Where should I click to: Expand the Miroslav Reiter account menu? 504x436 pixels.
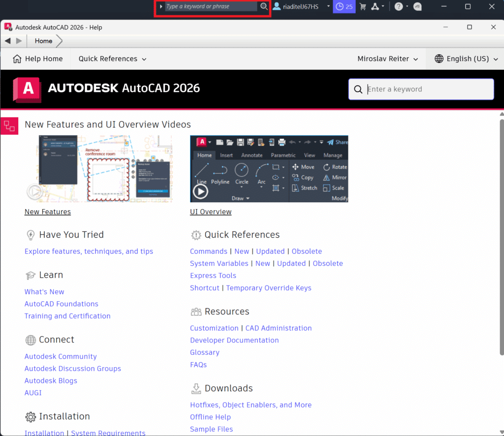point(388,59)
